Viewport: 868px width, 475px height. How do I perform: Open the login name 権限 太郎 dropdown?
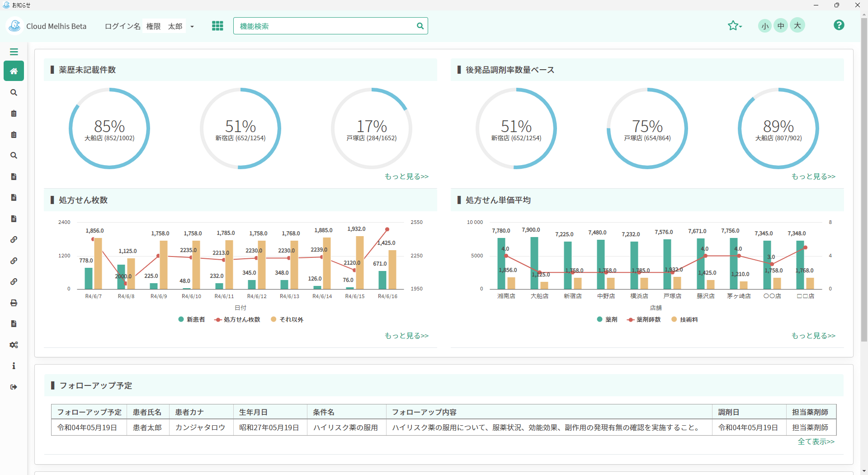(192, 27)
